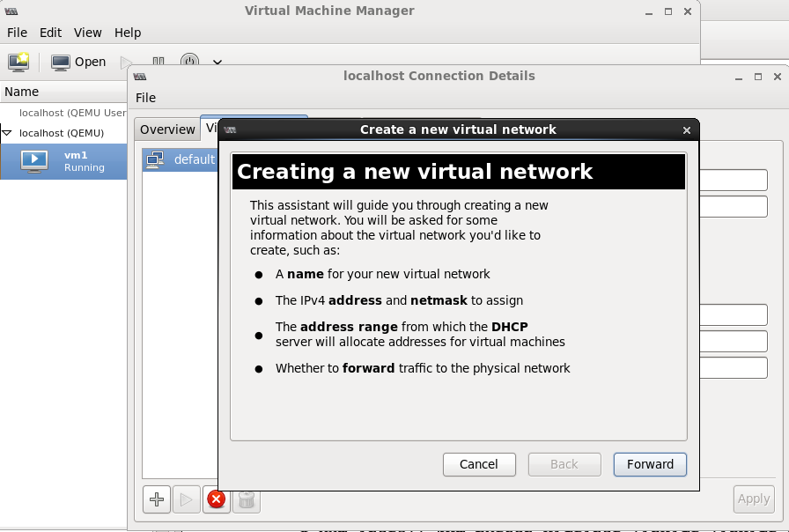
Task: Click the add network plus icon
Action: [157, 499]
